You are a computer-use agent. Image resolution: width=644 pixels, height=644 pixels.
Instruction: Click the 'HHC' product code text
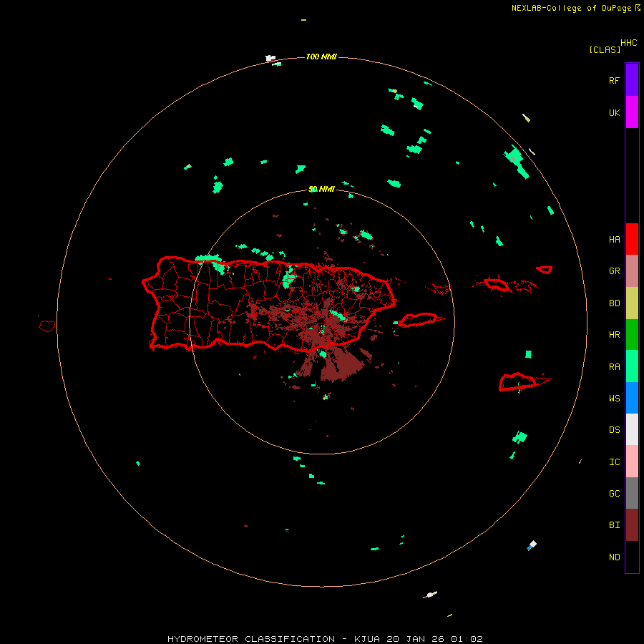(628, 43)
